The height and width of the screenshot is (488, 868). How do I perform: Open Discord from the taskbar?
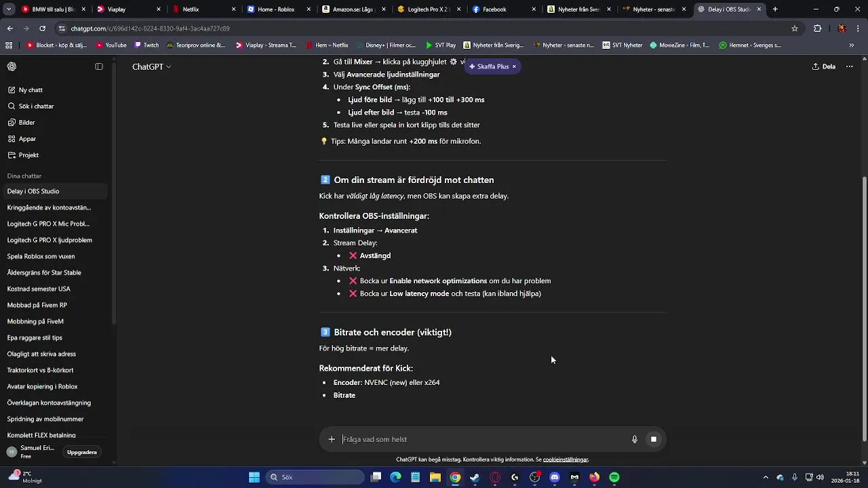pos(555,477)
